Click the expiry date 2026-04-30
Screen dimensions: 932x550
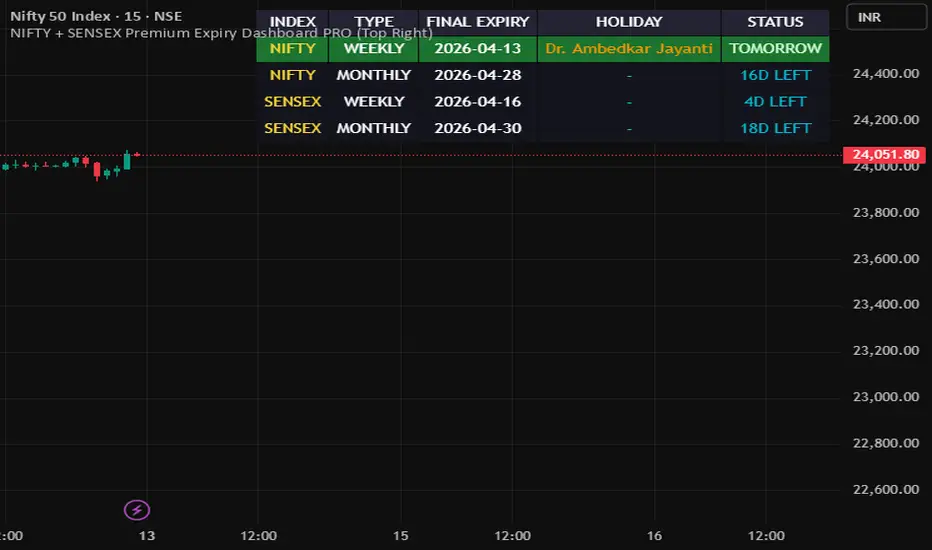pyautogui.click(x=478, y=128)
